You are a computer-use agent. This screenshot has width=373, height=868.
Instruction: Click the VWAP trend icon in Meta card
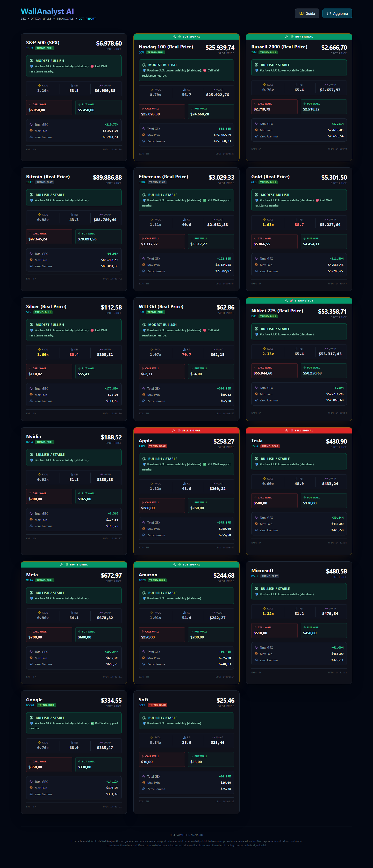coord(101,613)
